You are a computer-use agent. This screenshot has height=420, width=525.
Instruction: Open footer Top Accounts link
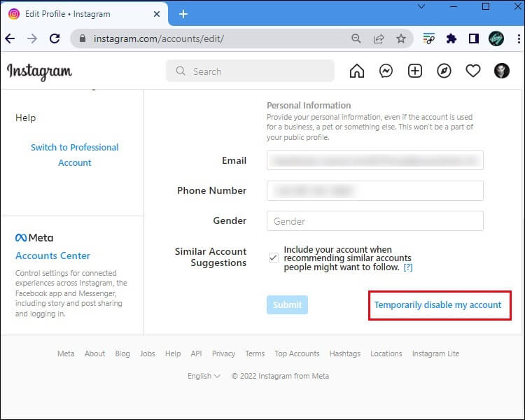tap(297, 353)
